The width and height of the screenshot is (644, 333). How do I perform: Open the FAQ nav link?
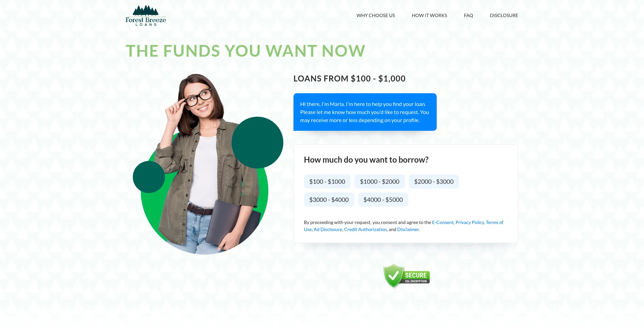468,15
